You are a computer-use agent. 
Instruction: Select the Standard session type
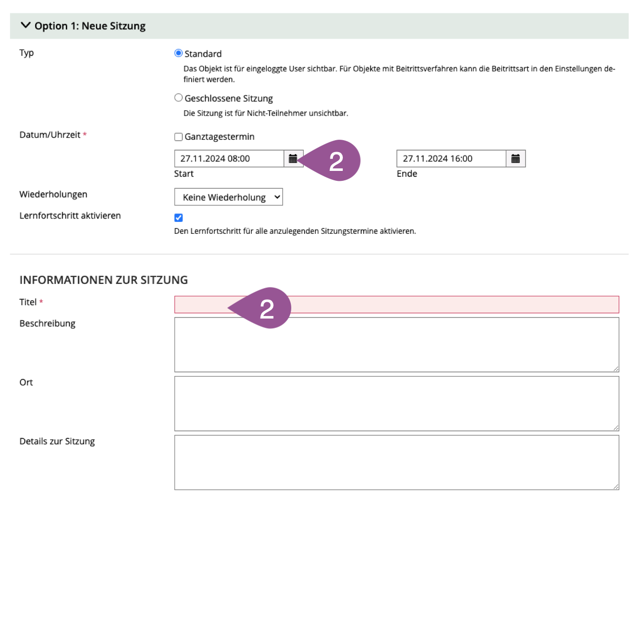(x=178, y=54)
